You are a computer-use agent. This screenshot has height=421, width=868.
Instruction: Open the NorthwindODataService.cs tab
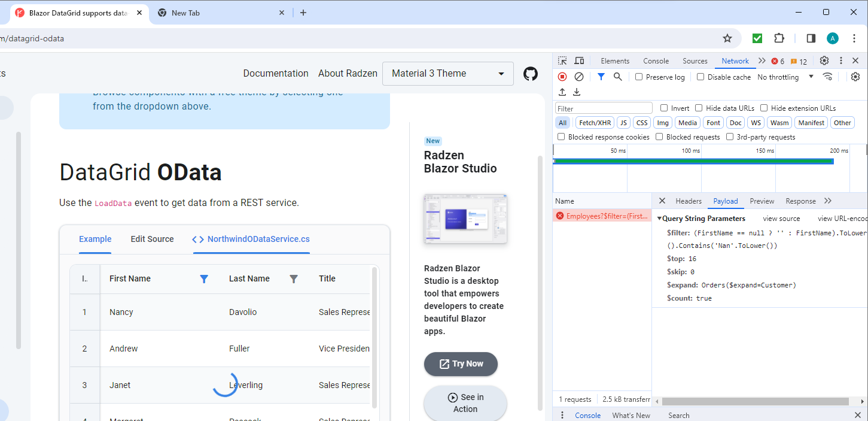pyautogui.click(x=251, y=239)
